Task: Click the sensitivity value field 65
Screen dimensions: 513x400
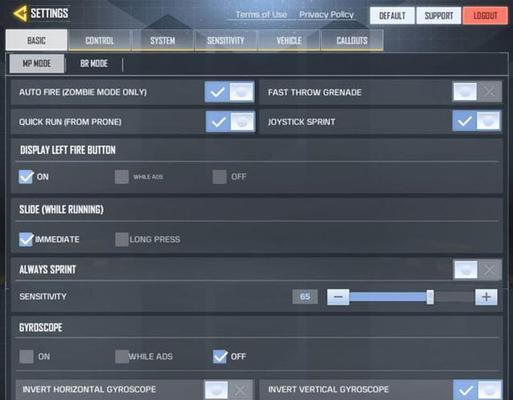Action: pyautogui.click(x=305, y=297)
